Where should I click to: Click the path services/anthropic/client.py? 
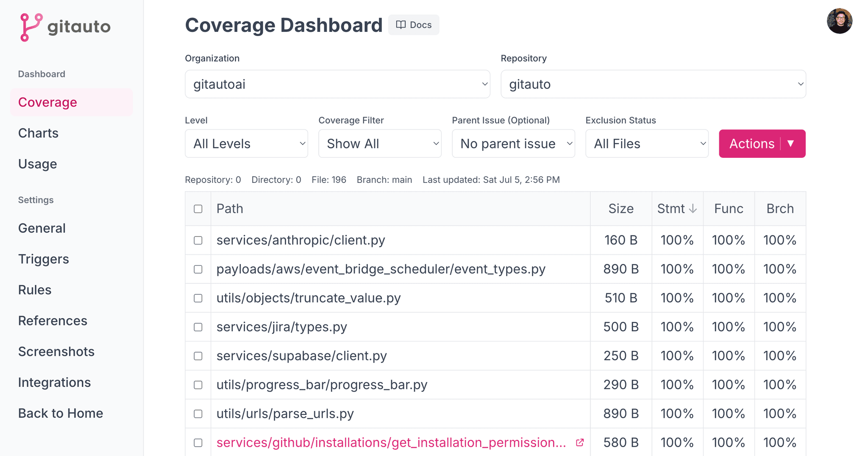(x=301, y=240)
